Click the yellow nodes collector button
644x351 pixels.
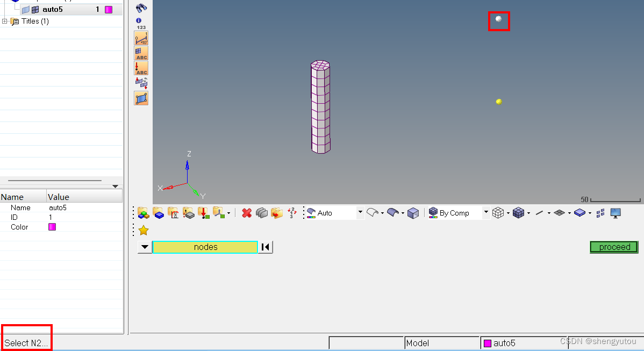(x=205, y=247)
